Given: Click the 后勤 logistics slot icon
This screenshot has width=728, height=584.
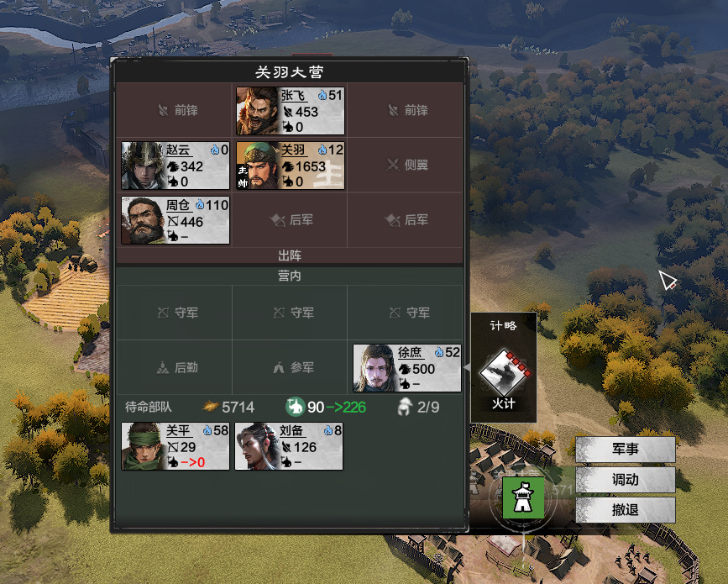Looking at the screenshot, I should (163, 367).
